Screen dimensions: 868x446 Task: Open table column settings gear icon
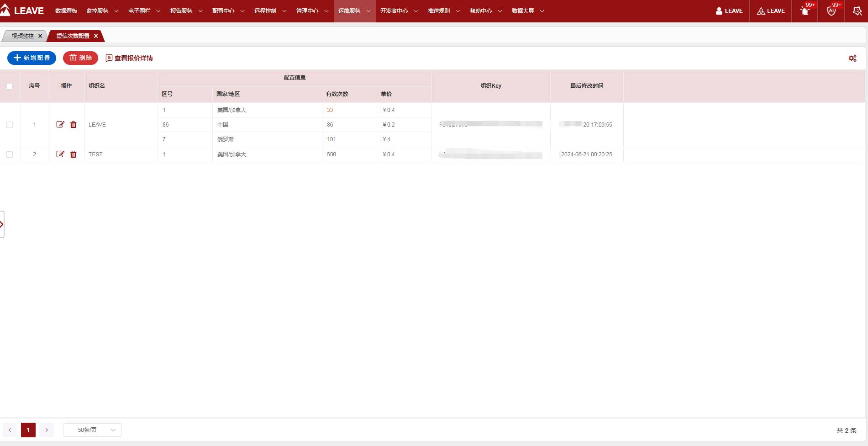point(852,58)
